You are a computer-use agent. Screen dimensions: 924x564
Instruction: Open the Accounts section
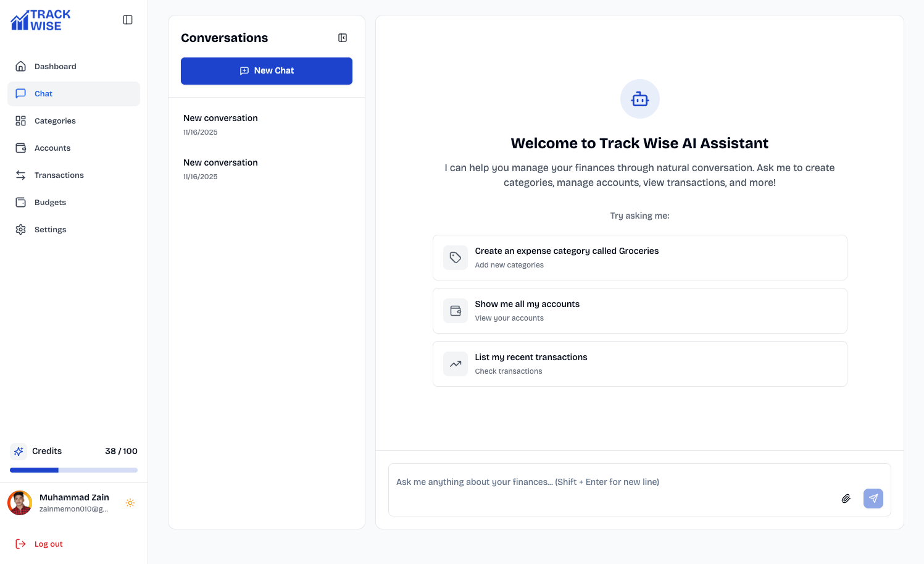(52, 148)
